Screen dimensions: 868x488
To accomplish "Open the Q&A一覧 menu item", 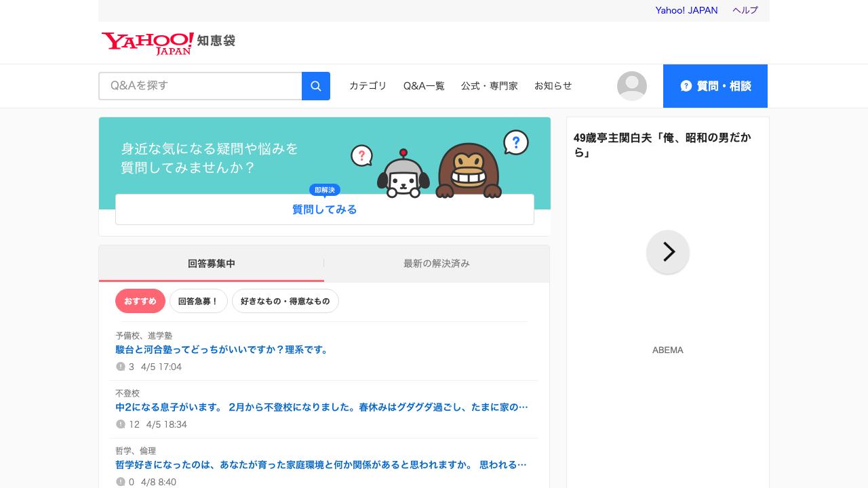I will 424,86.
